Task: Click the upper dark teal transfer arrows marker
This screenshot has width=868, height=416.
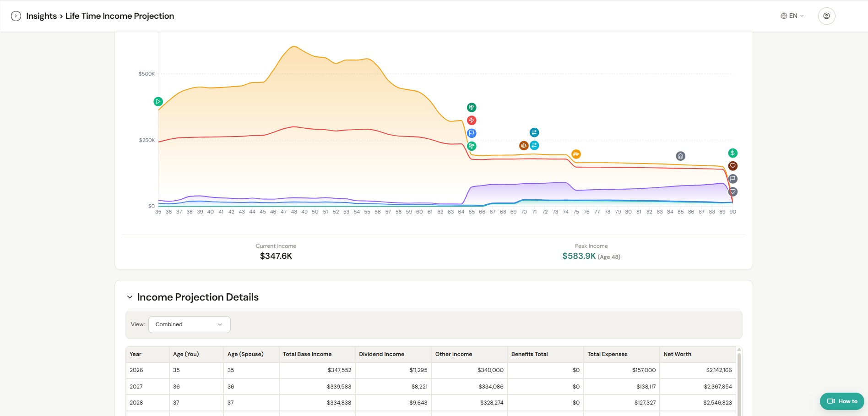Action: pyautogui.click(x=534, y=133)
